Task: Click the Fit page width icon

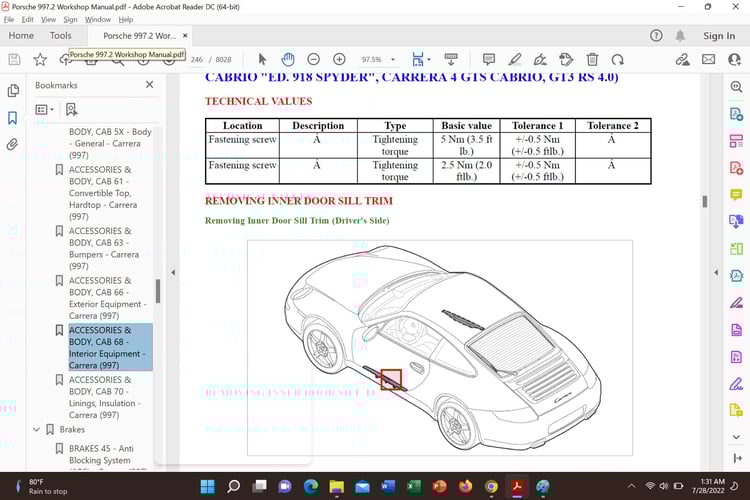Action: pyautogui.click(x=418, y=59)
